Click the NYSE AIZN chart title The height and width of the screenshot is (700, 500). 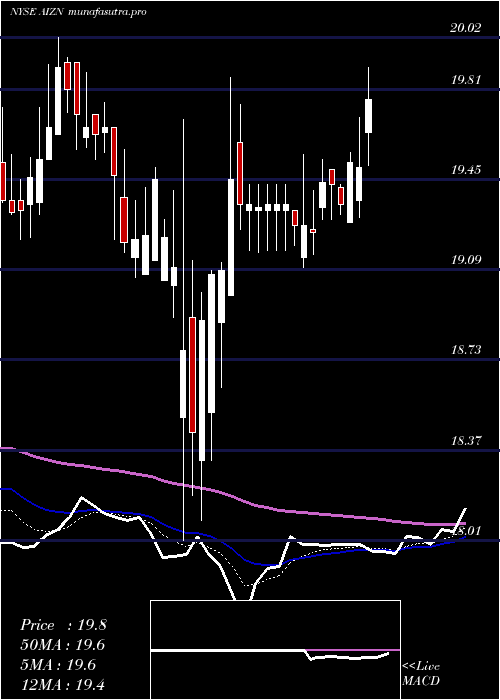tap(78, 12)
